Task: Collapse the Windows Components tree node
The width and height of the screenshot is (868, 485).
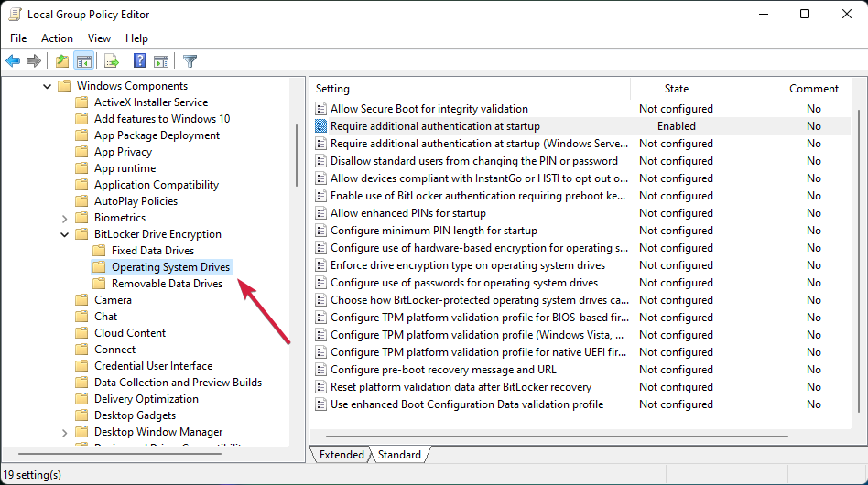Action: coord(47,86)
